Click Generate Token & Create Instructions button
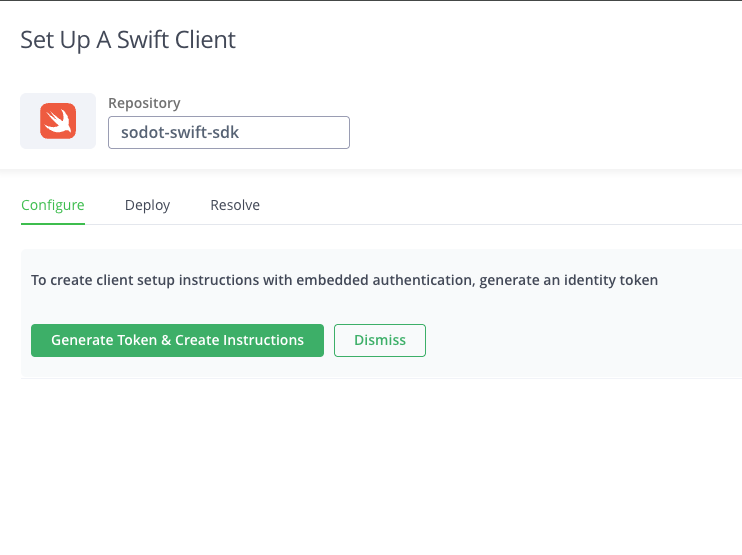Screen dimensions: 742x555 click(177, 340)
